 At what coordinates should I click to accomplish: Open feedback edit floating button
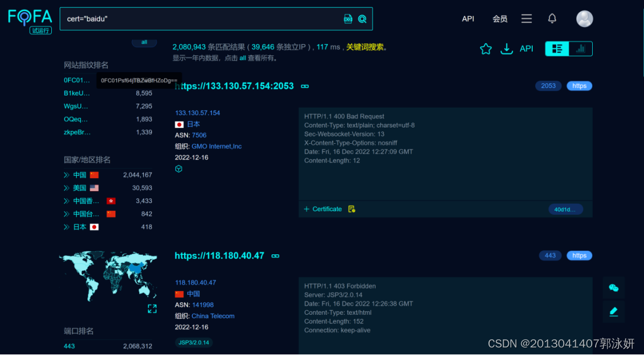click(614, 312)
